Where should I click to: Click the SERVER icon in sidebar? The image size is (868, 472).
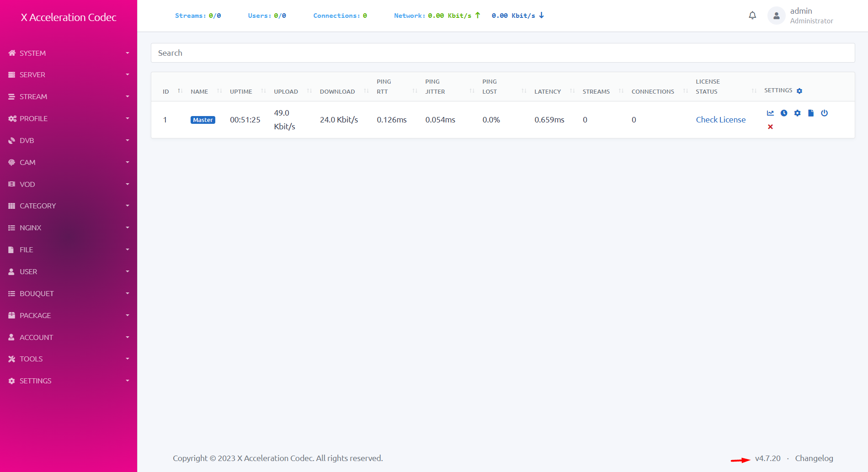(12, 75)
